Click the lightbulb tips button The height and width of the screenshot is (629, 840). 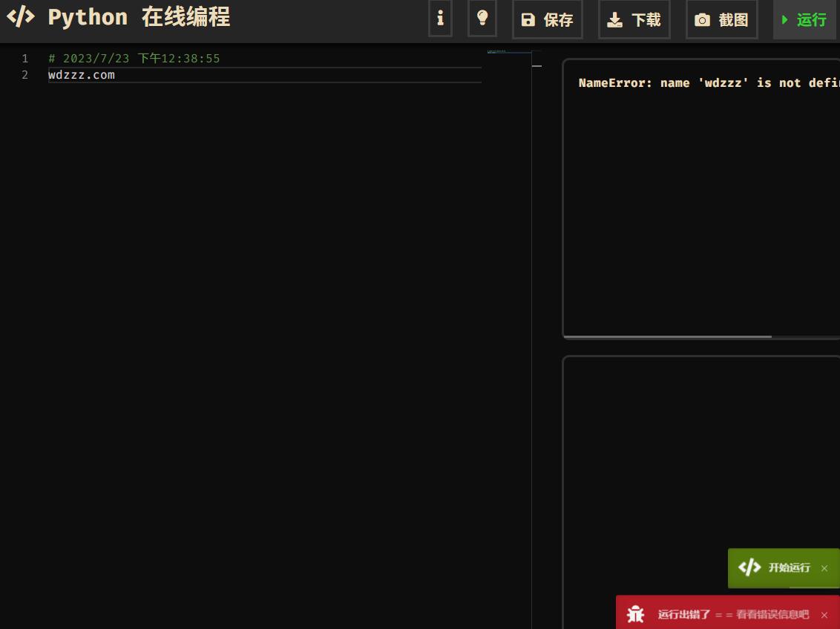tap(482, 19)
